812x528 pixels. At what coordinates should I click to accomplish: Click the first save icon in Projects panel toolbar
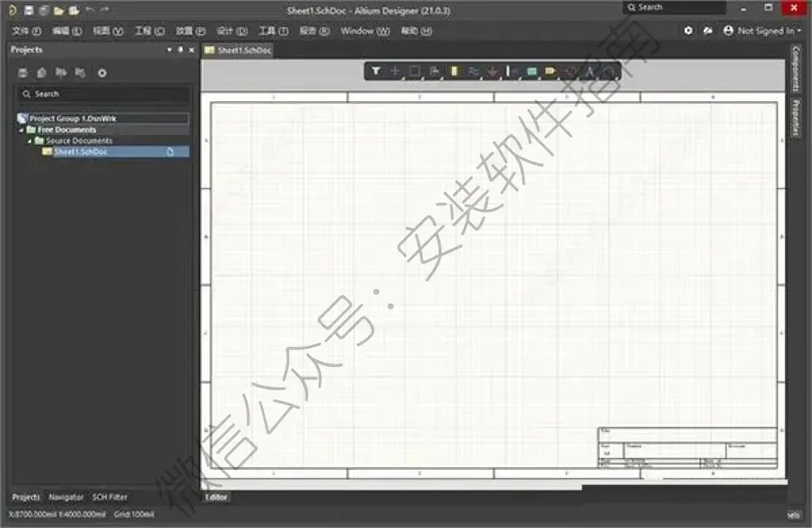point(23,73)
